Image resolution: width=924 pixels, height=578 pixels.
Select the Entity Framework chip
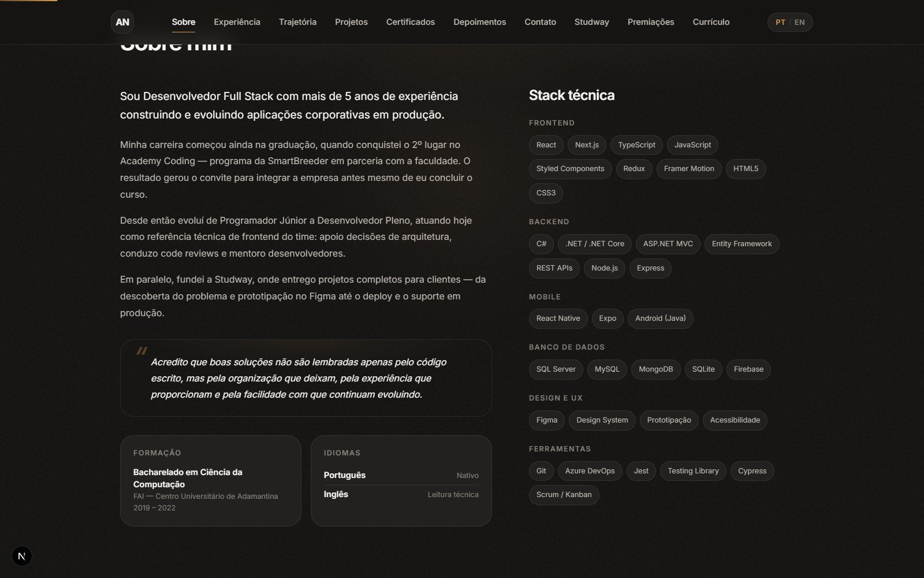[x=742, y=244]
